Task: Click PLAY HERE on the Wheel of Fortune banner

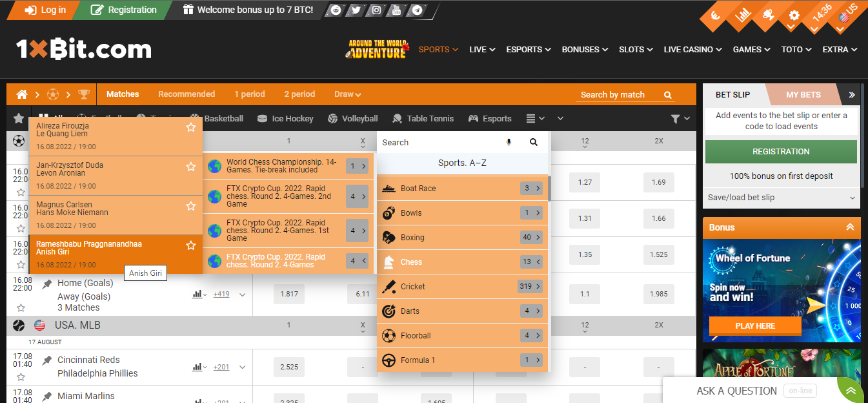Action: 754,325
